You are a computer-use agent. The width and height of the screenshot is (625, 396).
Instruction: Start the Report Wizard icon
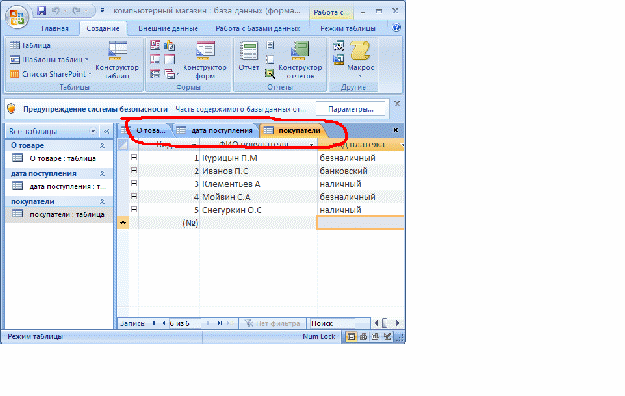[x=270, y=73]
